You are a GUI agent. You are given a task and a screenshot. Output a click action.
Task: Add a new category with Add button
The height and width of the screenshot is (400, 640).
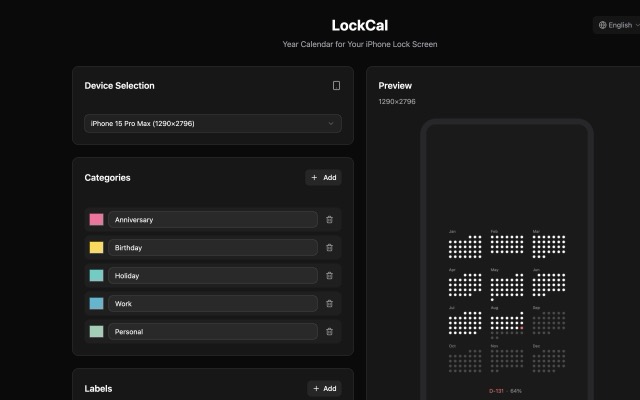pyautogui.click(x=323, y=178)
